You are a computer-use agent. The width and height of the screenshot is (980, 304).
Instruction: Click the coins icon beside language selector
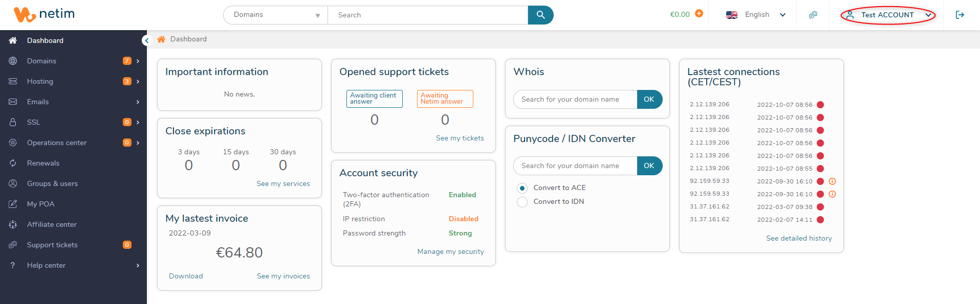coord(813,15)
